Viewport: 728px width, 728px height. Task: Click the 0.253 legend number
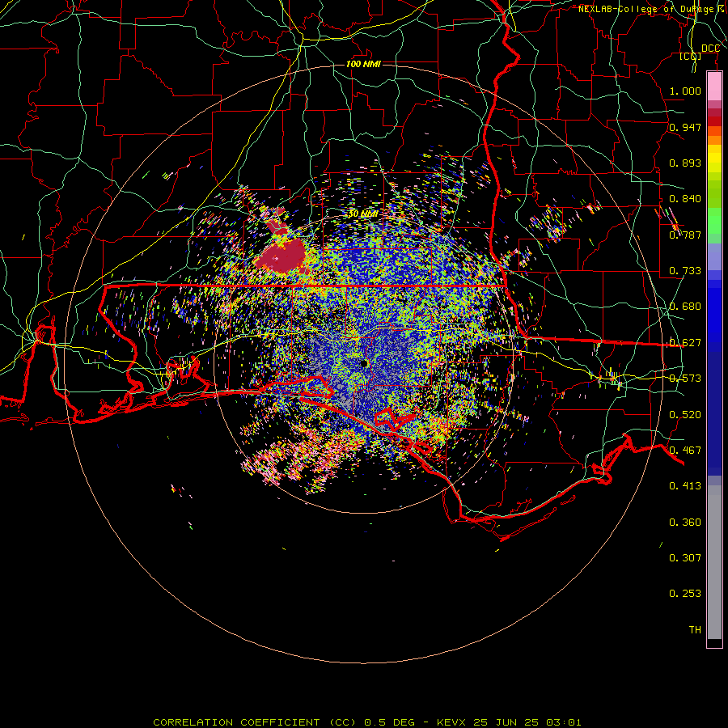click(685, 594)
